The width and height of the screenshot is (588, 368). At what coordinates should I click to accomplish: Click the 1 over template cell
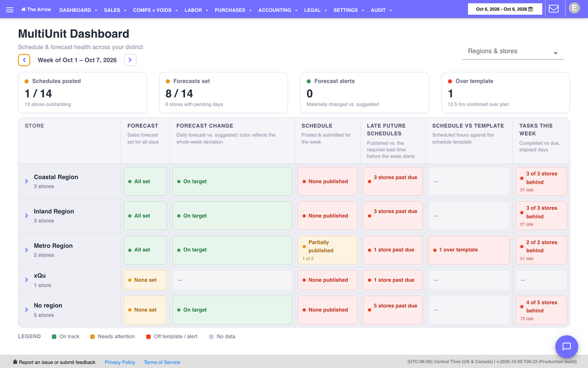click(x=469, y=250)
